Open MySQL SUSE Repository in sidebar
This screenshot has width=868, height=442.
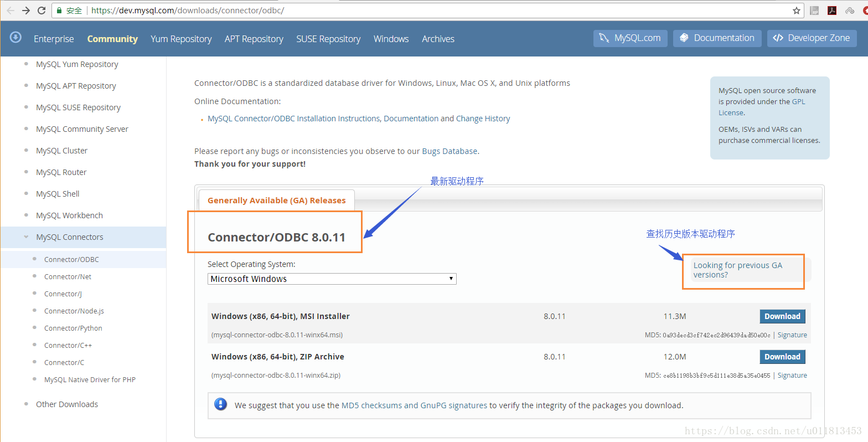tap(78, 107)
